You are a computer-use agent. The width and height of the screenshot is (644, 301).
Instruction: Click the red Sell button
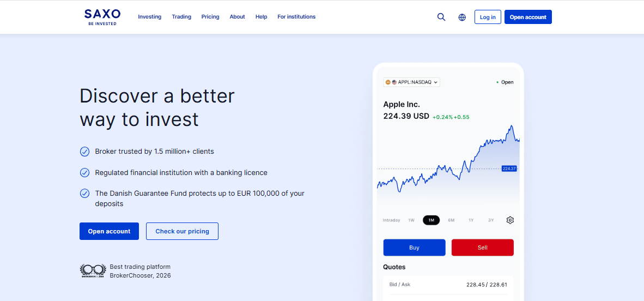click(x=483, y=248)
